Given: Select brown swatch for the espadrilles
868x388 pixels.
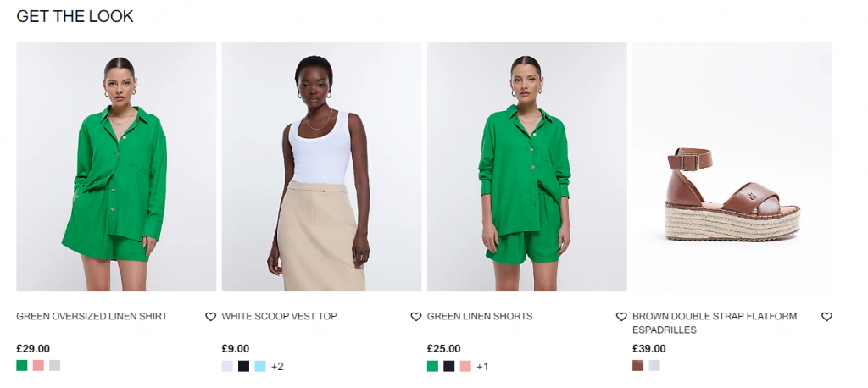Looking at the screenshot, I should click(637, 365).
